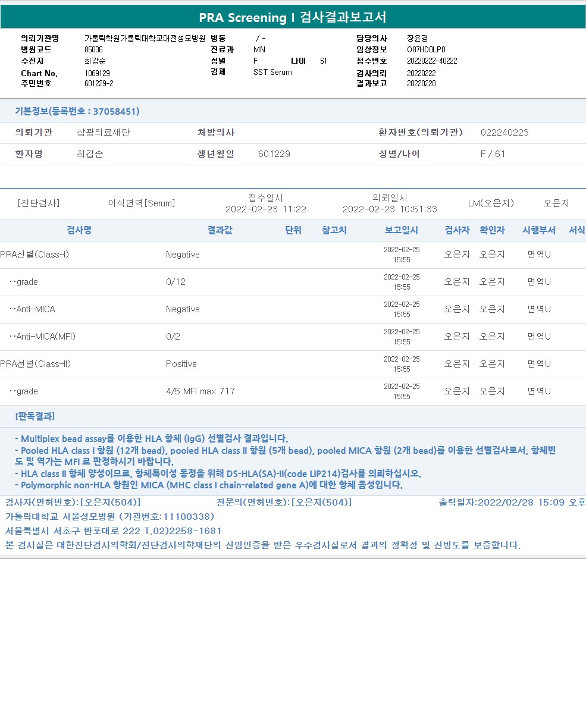Click the Anti-MICA test name
The height and width of the screenshot is (728, 586).
click(33, 309)
